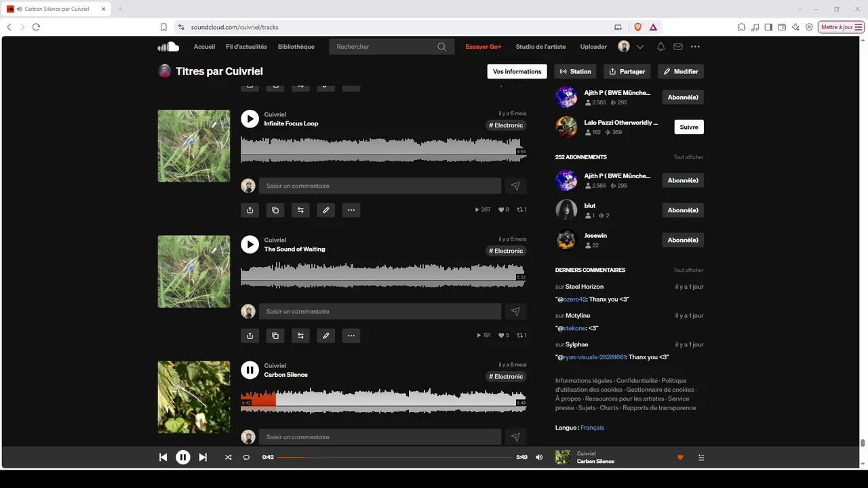868x488 pixels.
Task: Pause Carbon Silence in the track list
Action: [250, 369]
